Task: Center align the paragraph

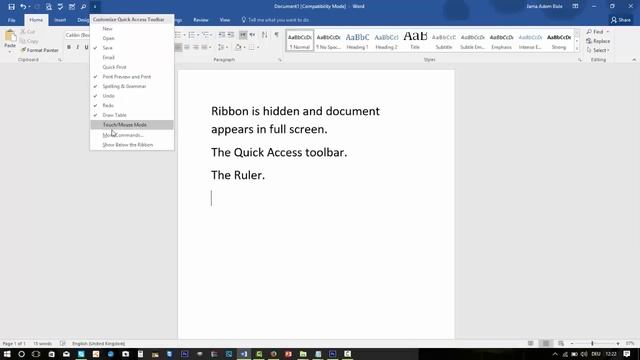Action: pyautogui.click(x=187, y=47)
